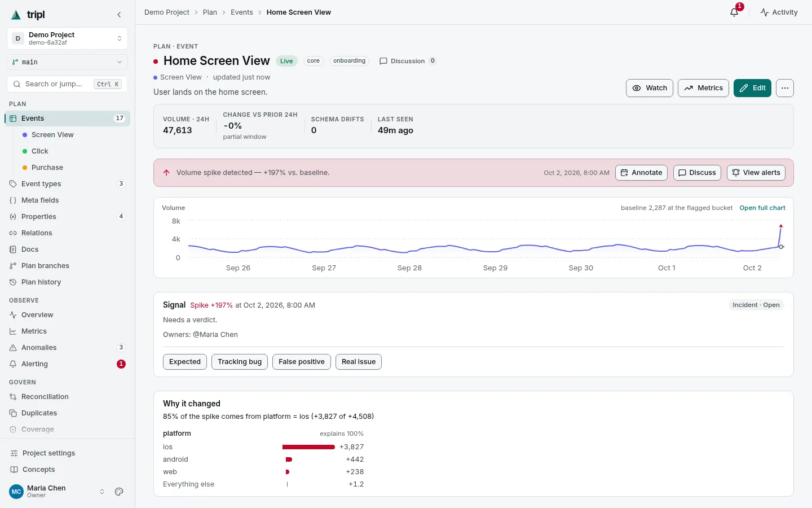Open Plan history
Viewport: 812px width, 508px height.
[68, 282]
